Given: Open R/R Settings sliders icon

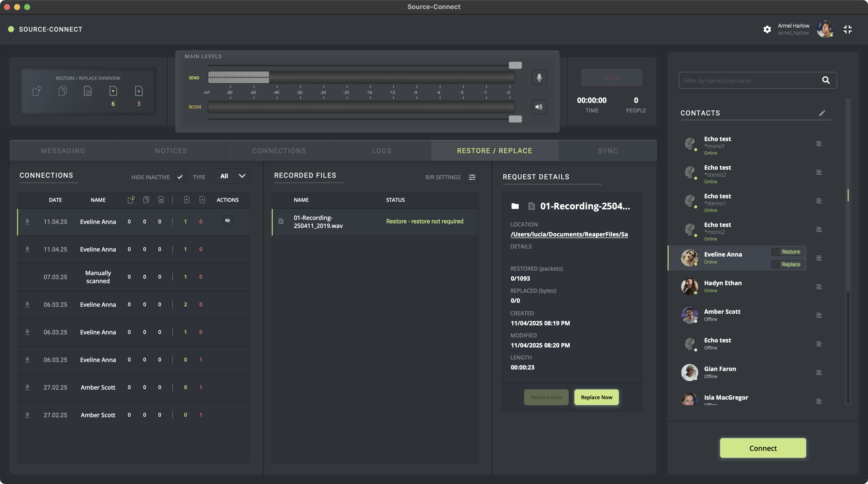Looking at the screenshot, I should [x=472, y=177].
